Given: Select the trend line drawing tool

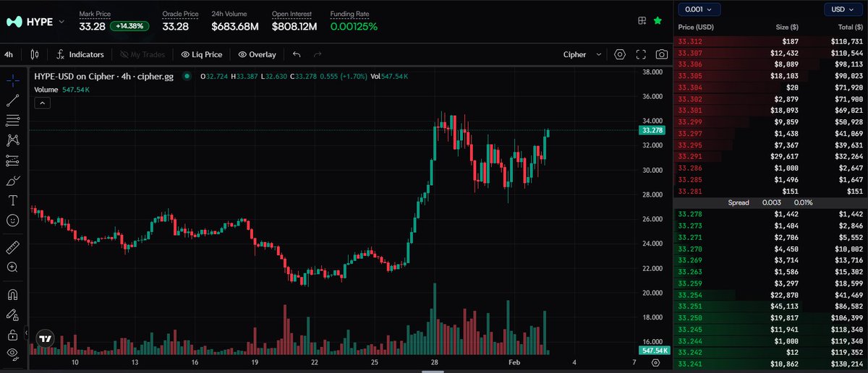Looking at the screenshot, I should (13, 101).
